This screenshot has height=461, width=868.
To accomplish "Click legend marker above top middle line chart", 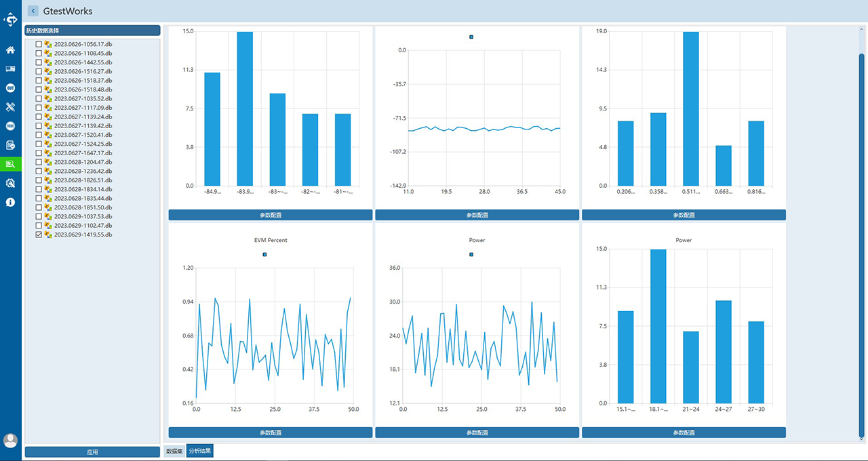I will click(x=471, y=37).
